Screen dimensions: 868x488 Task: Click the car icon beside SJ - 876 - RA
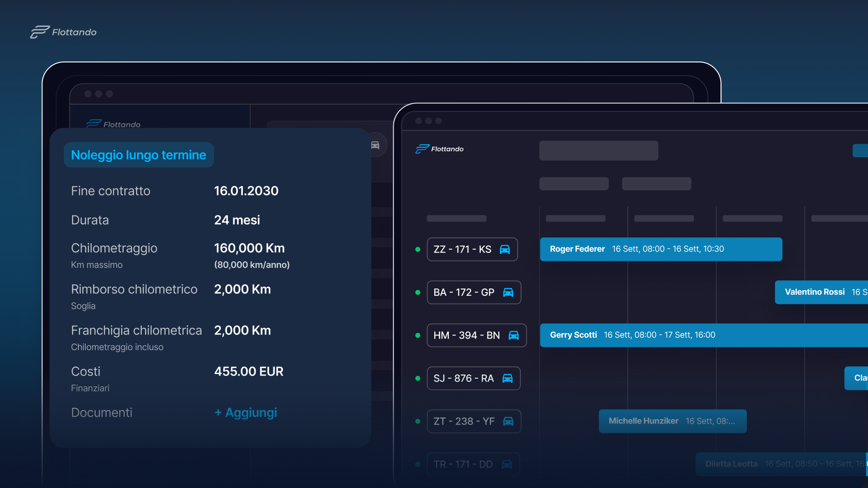(x=508, y=378)
